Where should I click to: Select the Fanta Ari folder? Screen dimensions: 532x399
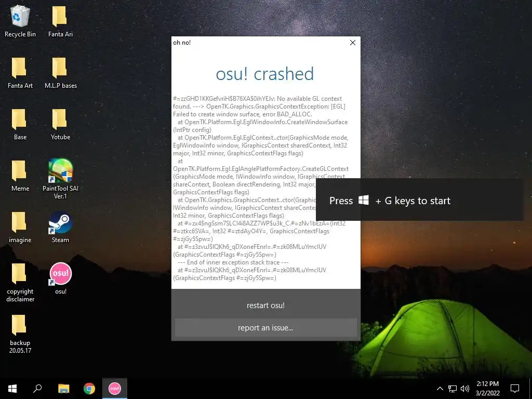[60, 21]
